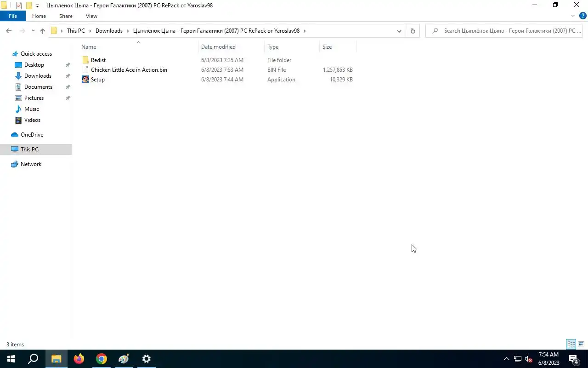Expand chevron after current folder breadcrumb

tap(305, 31)
